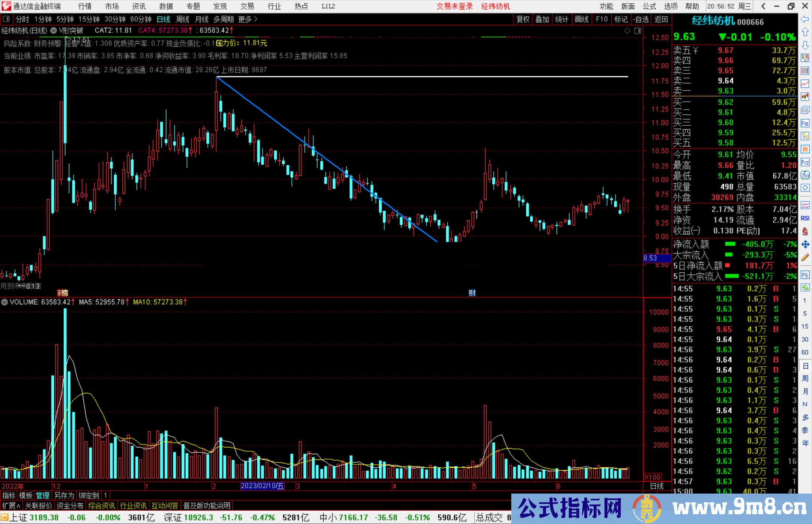Open the F12 trading sidebar icon
Image resolution: width=812 pixels, height=524 pixels.
tap(805, 162)
